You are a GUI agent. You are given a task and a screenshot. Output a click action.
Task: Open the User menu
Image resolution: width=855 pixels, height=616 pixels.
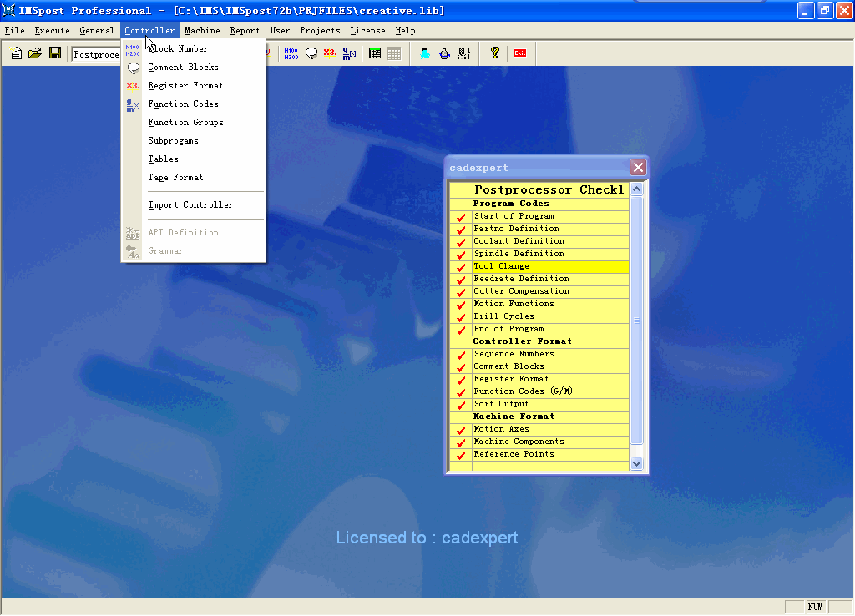pyautogui.click(x=280, y=31)
